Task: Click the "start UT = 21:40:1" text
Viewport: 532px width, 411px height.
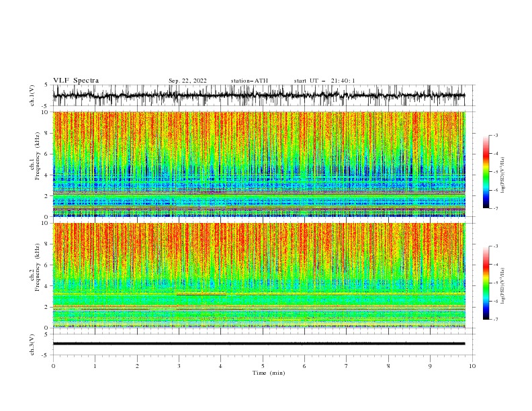Action: tap(324, 81)
